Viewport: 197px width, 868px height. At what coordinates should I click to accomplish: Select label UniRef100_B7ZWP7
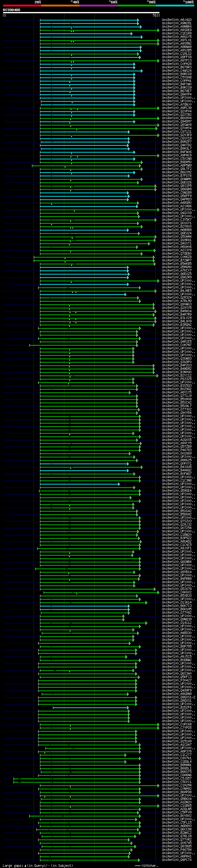click(x=177, y=260)
